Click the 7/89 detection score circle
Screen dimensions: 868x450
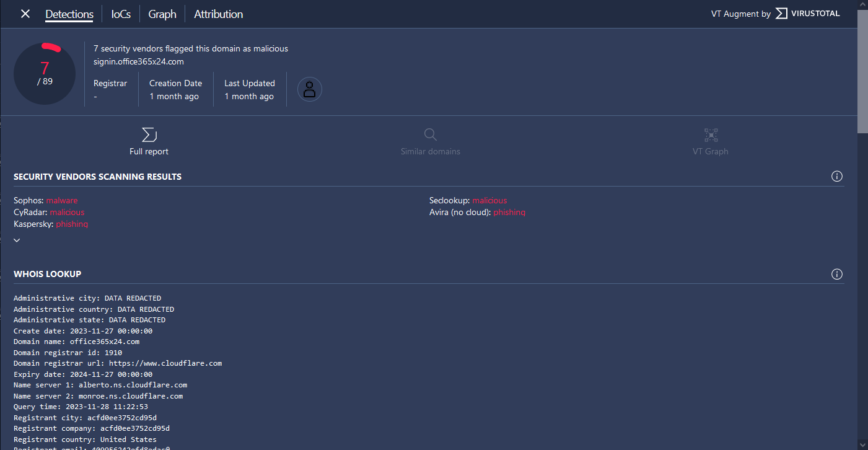[44, 73]
